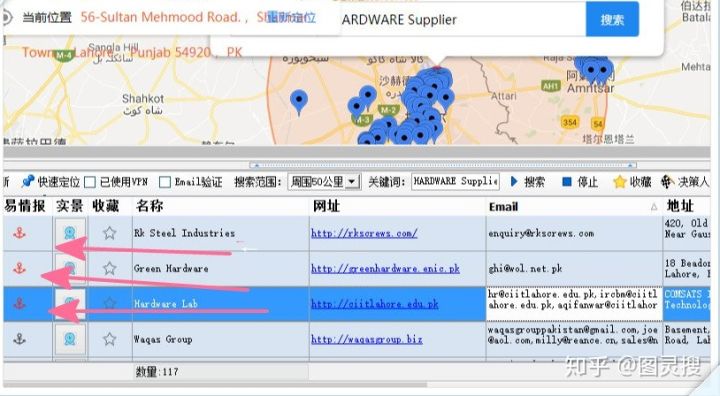Click the anchor icon for Rk Steel Industries
The width and height of the screenshot is (720, 396).
click(x=19, y=233)
